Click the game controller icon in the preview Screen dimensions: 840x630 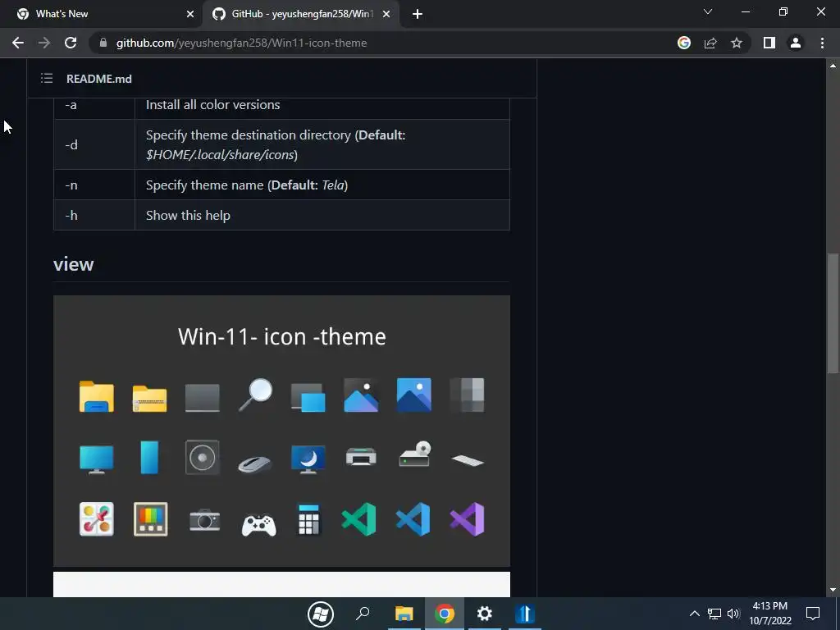point(258,525)
